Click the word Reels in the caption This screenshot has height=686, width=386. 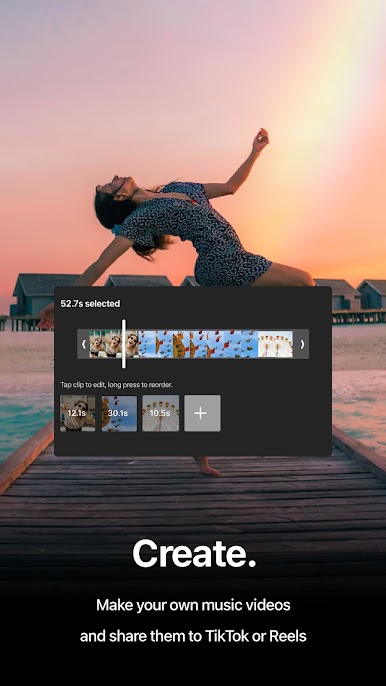[288, 636]
